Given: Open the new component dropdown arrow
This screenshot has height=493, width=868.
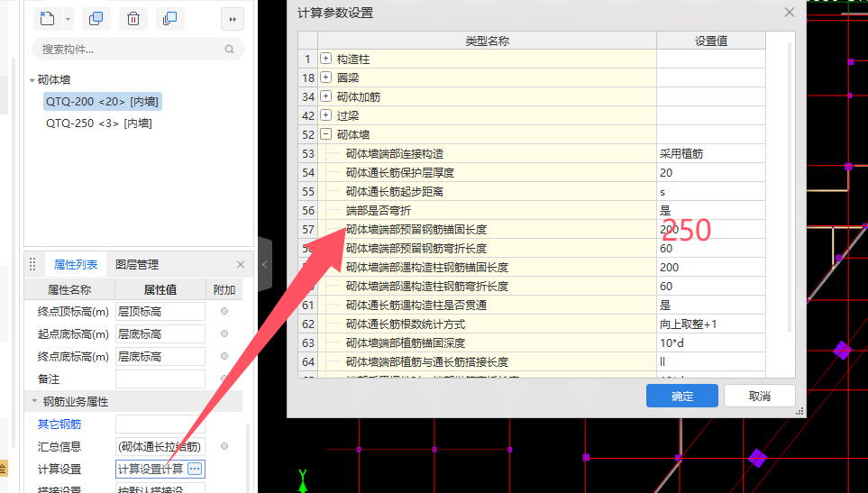Looking at the screenshot, I should click(x=68, y=19).
